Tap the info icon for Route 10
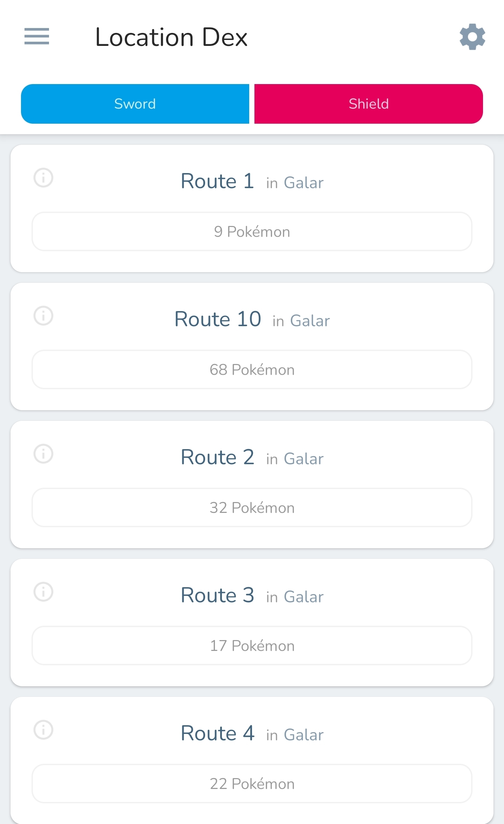The width and height of the screenshot is (504, 824). [43, 316]
